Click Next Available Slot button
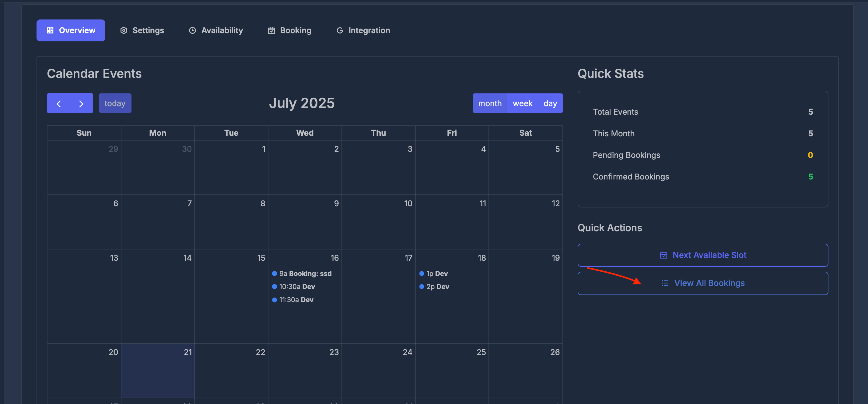Image resolution: width=868 pixels, height=404 pixels. 703,255
